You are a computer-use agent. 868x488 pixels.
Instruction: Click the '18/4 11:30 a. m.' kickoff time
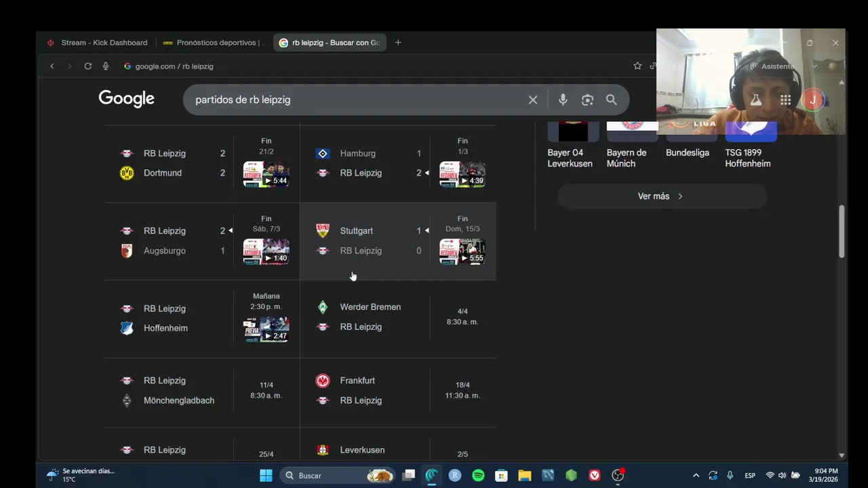tap(462, 390)
